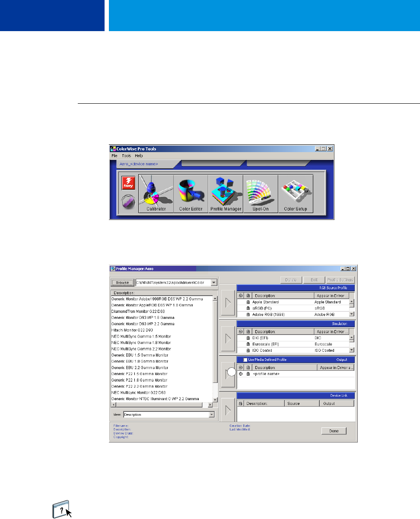
Task: Select DiamondTron Monitor G22 D93
Action: coord(138,311)
